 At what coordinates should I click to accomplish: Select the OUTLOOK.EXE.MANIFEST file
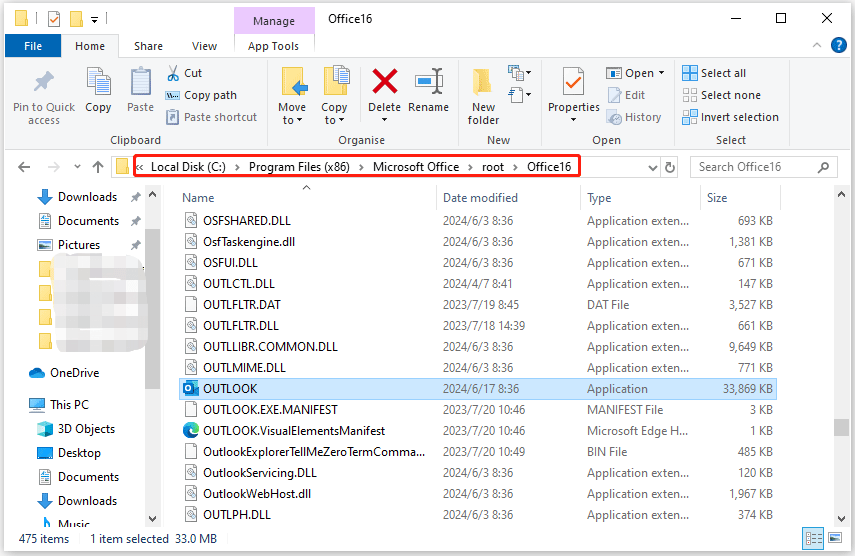tap(270, 410)
